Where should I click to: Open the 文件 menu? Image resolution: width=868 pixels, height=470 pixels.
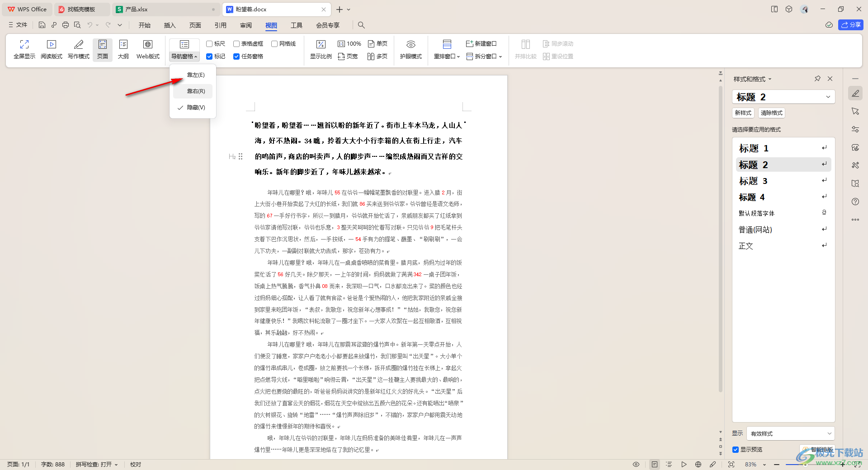tap(18, 25)
